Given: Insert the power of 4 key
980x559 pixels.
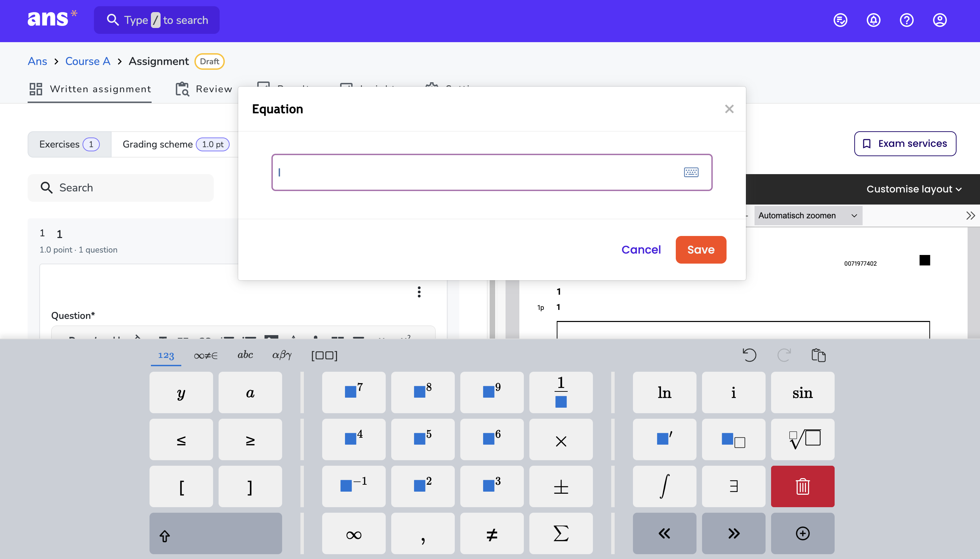Looking at the screenshot, I should 354,439.
